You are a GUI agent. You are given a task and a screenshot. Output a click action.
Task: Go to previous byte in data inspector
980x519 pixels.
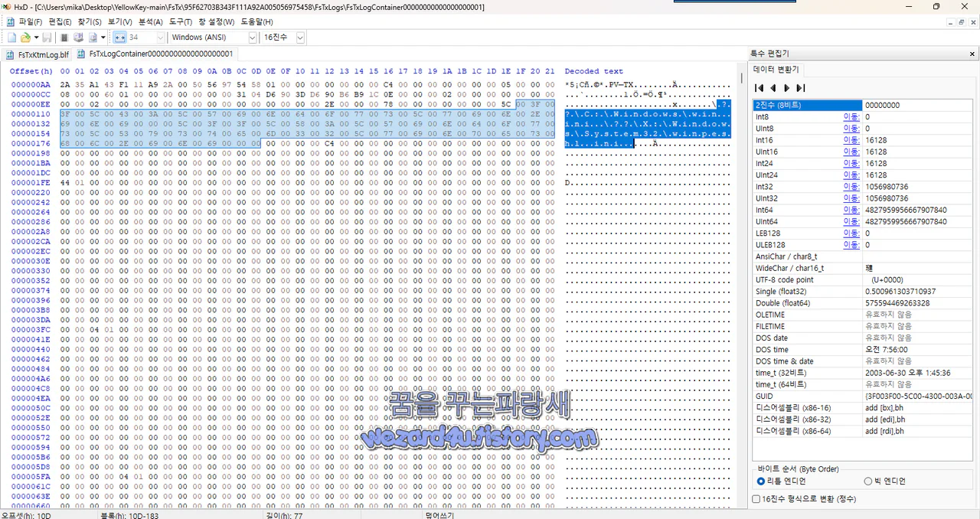(773, 88)
